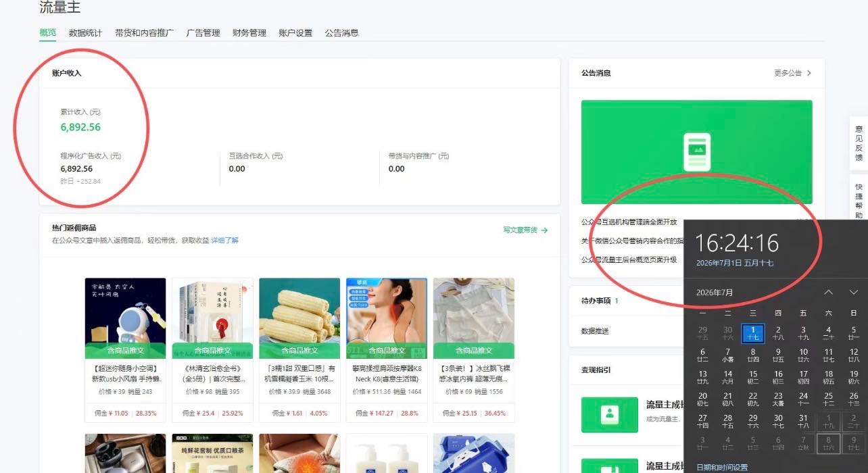Screen dimensions: 868x473
Task: Click the 攀高揉捏肩颈按摩器K8 product title
Action: [x=387, y=374]
